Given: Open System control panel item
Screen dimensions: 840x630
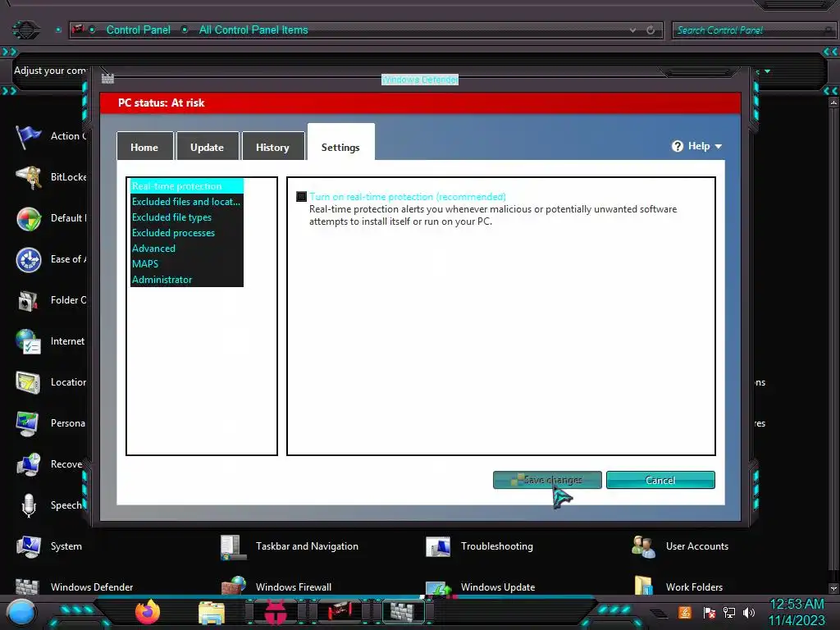Looking at the screenshot, I should [49, 546].
